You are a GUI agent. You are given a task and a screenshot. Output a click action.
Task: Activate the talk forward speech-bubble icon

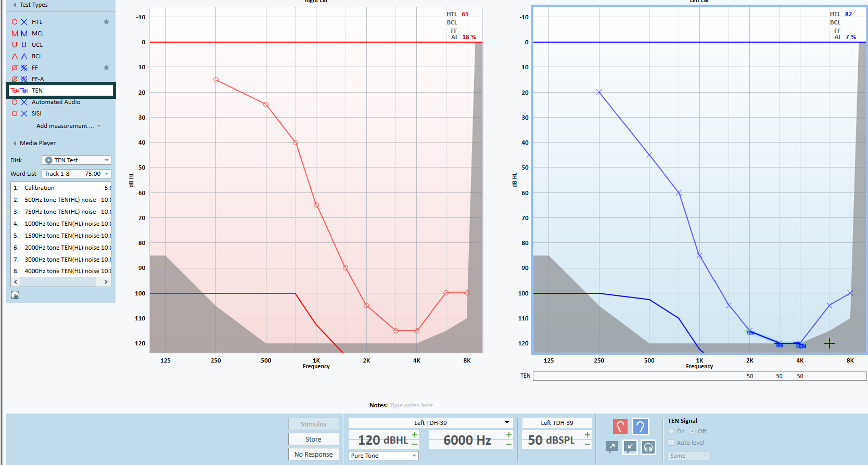click(x=612, y=447)
